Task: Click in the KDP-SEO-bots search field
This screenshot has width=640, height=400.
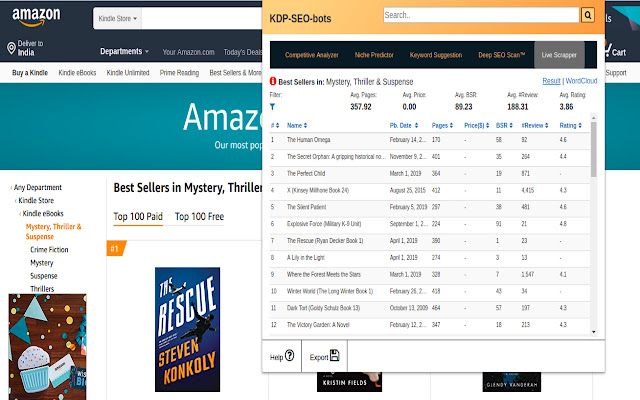Action: (x=481, y=15)
